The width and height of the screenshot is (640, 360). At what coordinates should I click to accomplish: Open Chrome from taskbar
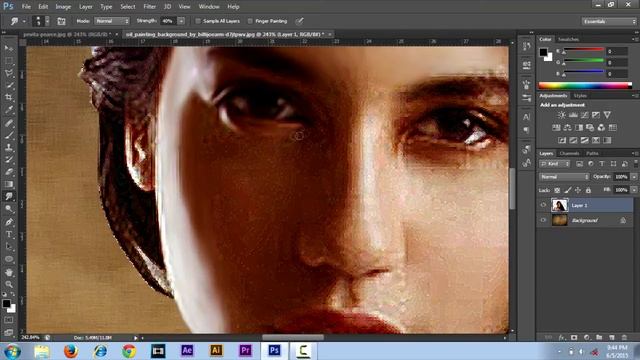coord(129,351)
